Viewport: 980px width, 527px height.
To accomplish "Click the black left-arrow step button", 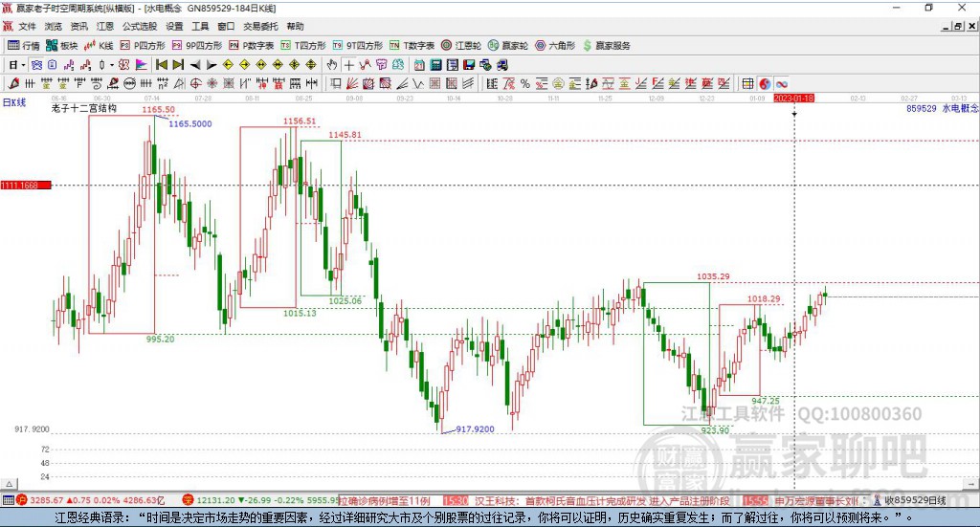I will [x=195, y=65].
